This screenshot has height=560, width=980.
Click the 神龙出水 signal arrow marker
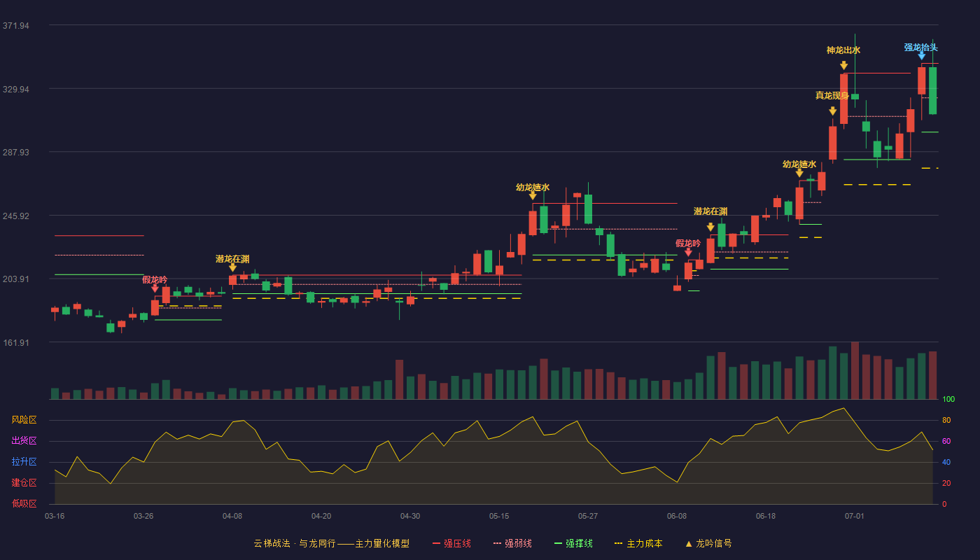click(843, 65)
